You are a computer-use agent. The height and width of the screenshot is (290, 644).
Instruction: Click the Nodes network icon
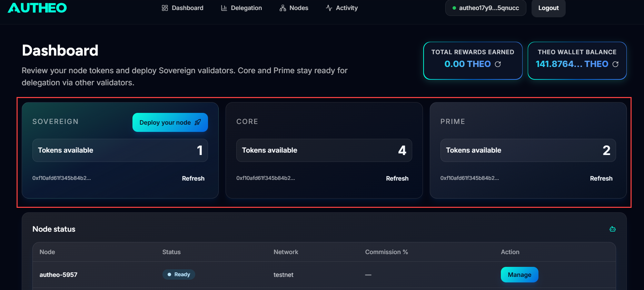point(283,8)
